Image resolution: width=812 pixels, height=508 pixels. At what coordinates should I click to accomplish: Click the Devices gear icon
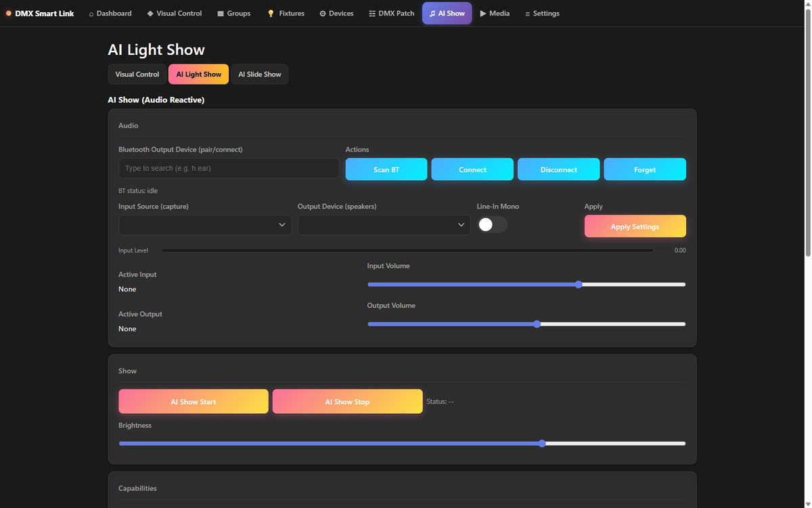coord(323,14)
